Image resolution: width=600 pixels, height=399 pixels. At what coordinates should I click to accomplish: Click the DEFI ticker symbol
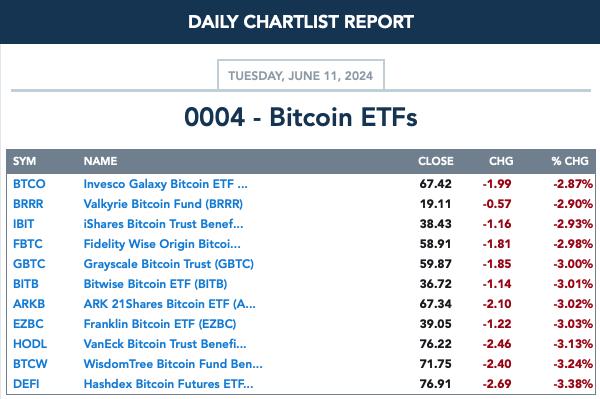point(26,384)
